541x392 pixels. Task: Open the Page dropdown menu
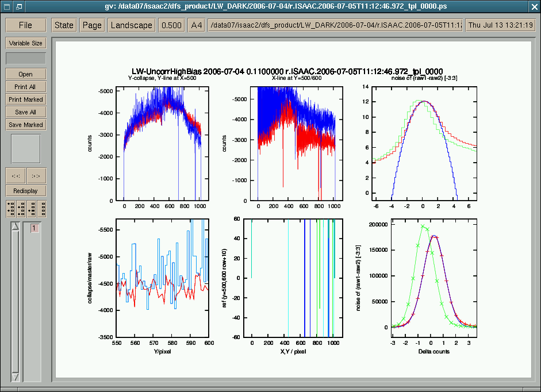(x=92, y=25)
